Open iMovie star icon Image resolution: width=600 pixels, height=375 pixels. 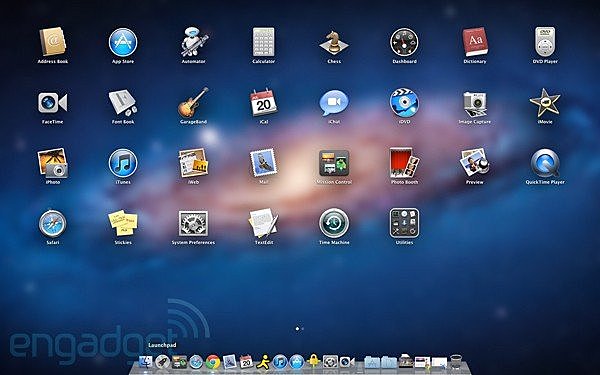coord(545,103)
